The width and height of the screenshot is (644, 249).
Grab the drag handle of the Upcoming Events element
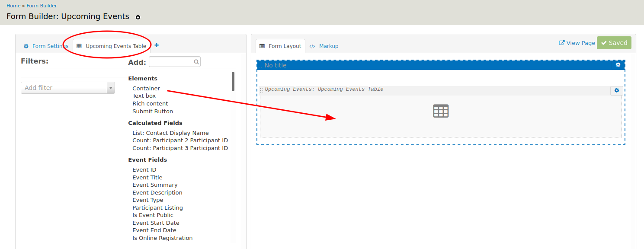click(262, 90)
